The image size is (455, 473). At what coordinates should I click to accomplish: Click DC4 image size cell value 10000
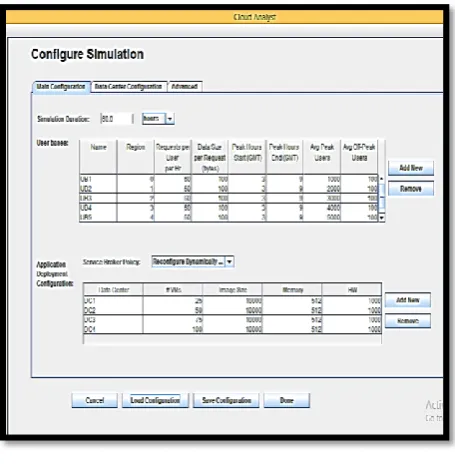coord(233,329)
